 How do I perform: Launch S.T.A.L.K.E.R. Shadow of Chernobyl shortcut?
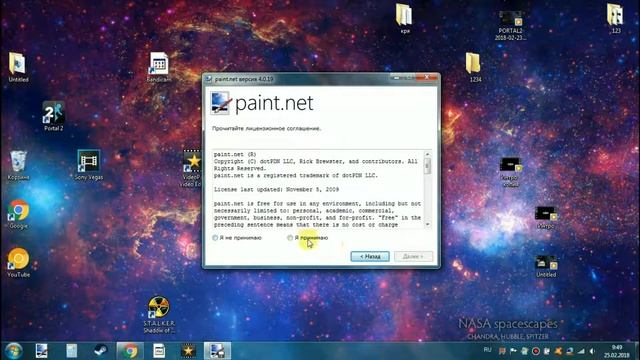pyautogui.click(x=159, y=315)
